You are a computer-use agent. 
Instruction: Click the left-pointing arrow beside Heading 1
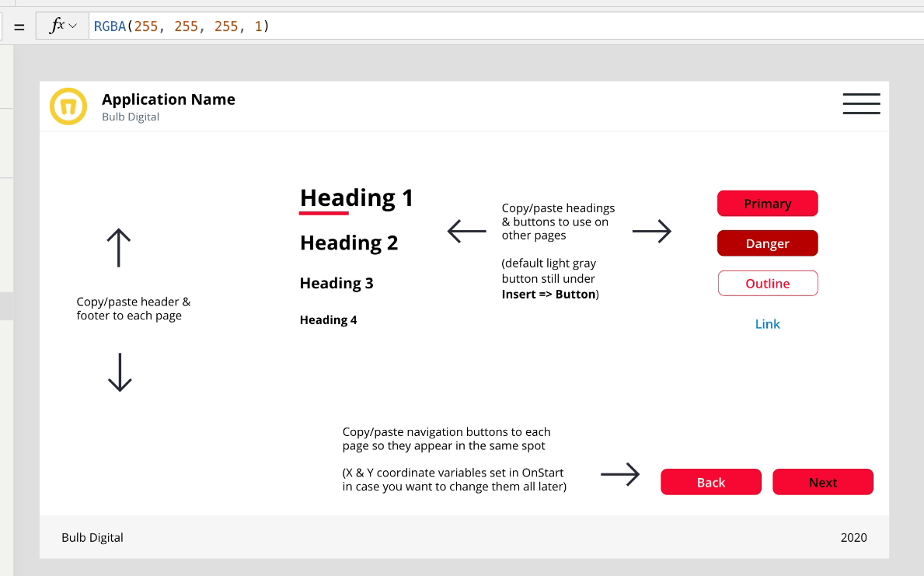click(x=465, y=231)
